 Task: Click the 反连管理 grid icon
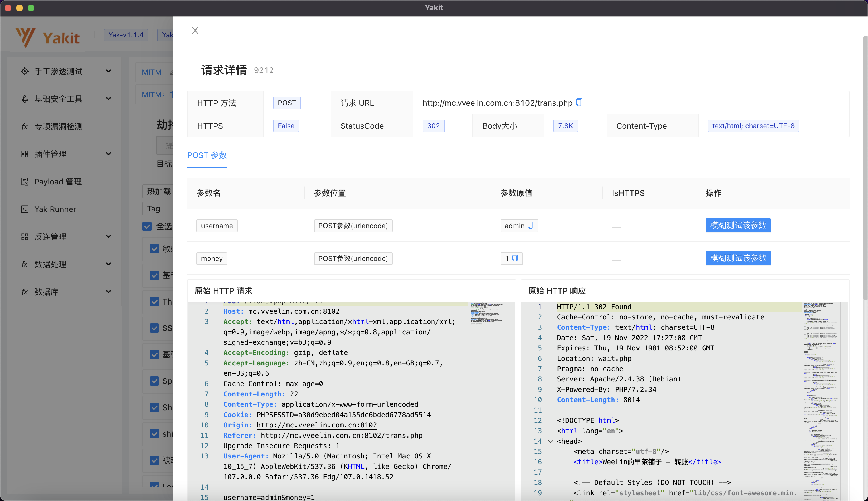[x=24, y=236]
